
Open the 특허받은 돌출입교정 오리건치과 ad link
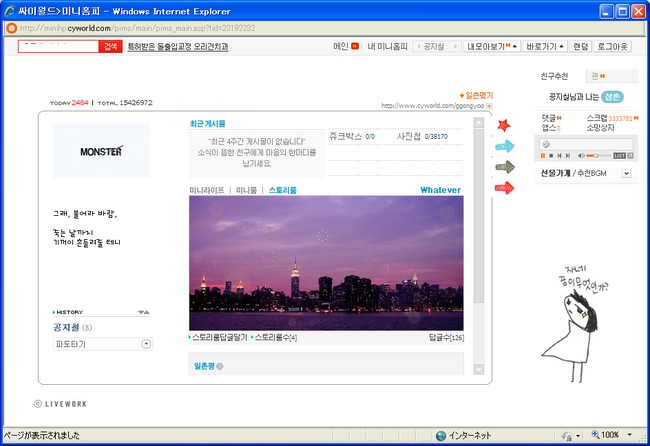pos(178,46)
